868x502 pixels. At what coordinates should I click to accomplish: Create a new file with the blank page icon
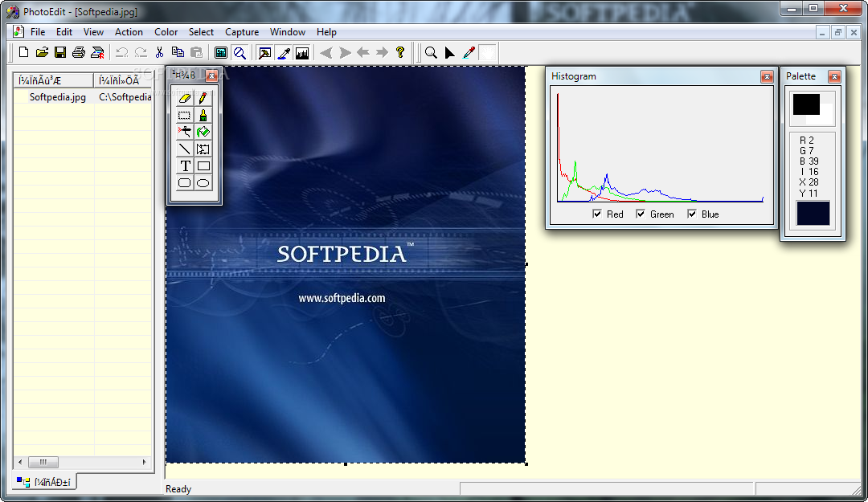click(23, 52)
